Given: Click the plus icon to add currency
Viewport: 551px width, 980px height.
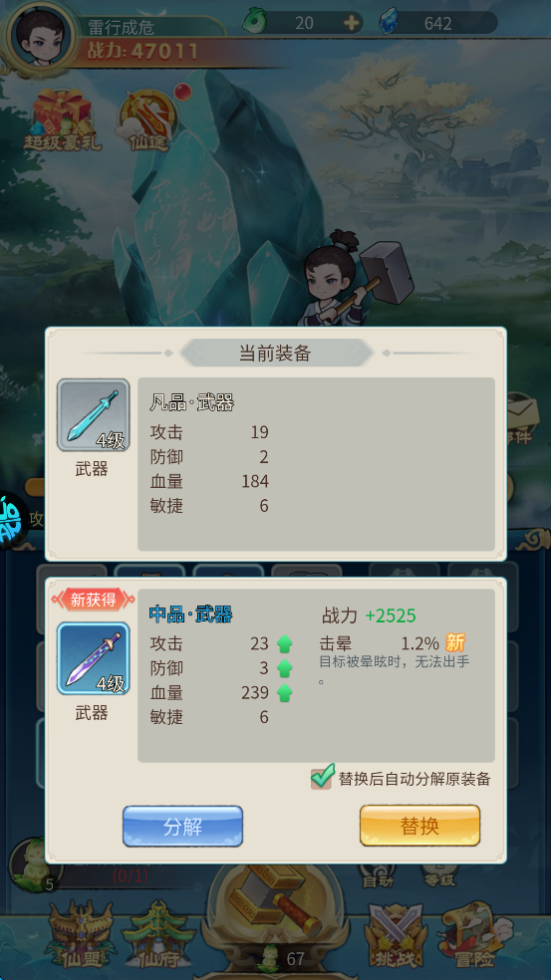Looking at the screenshot, I should (x=352, y=23).
